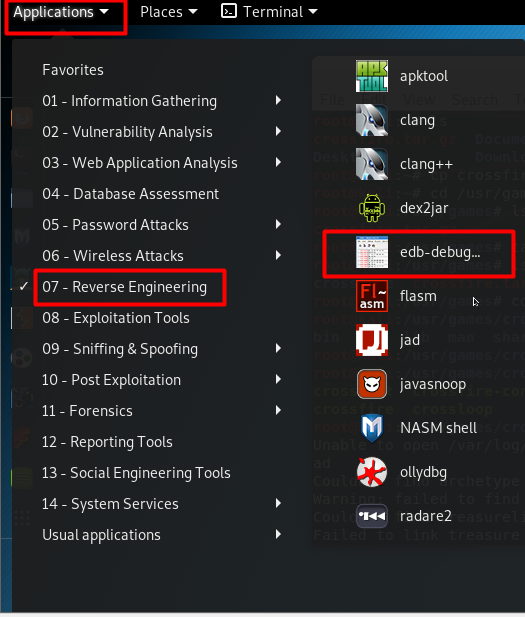Open the clang icon entry
The width and height of the screenshot is (525, 617).
coord(372,120)
